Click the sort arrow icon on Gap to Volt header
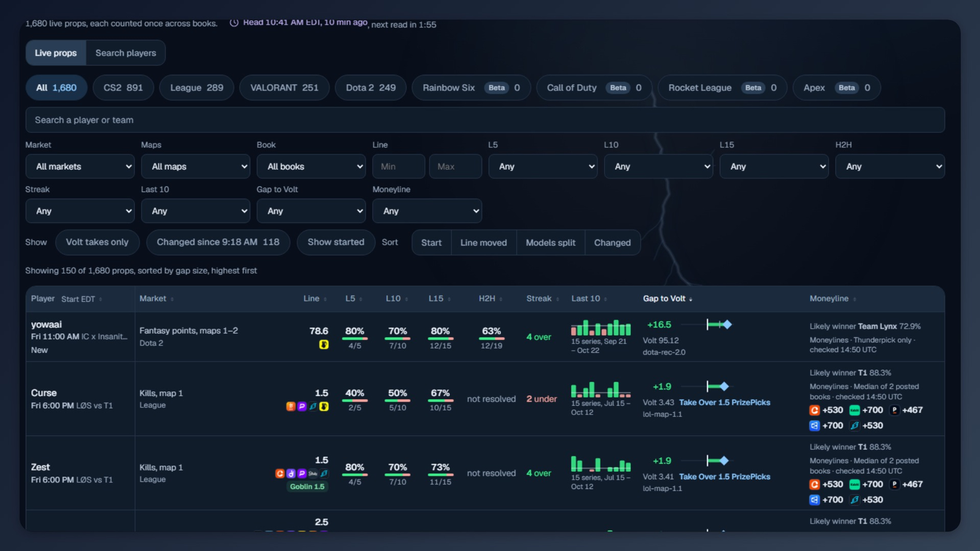Screen dimensions: 980x551 [691, 300]
